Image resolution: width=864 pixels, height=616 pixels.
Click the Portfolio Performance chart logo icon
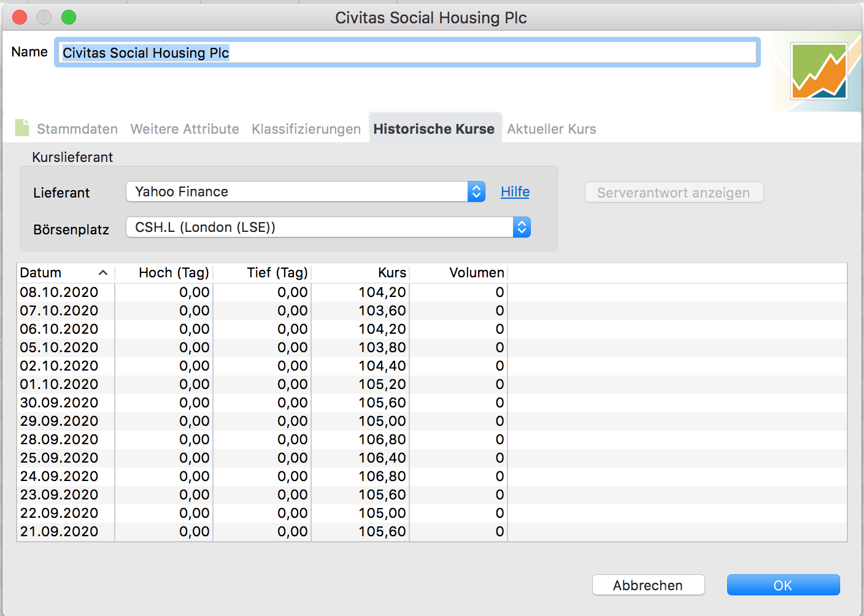click(819, 71)
